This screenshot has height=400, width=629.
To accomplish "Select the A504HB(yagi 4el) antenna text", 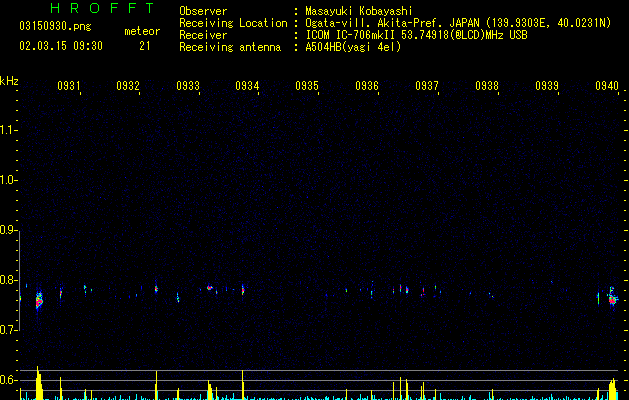I will (x=353, y=47).
